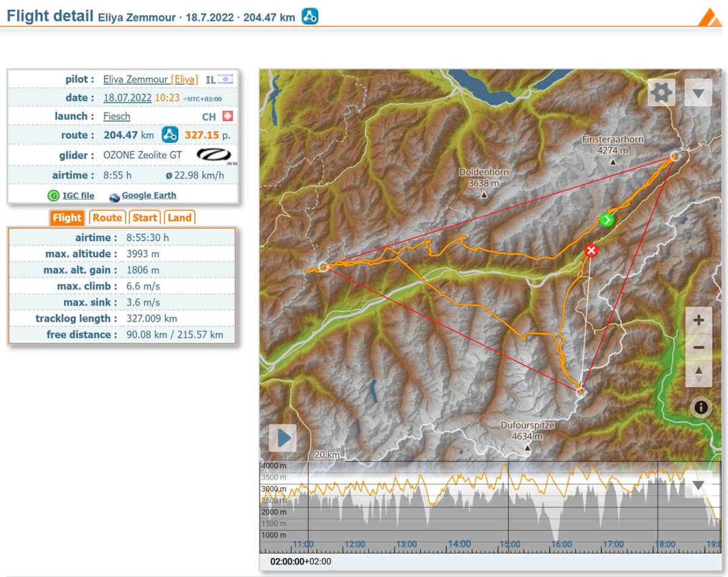Click the southern turnpoint circle on map
The height and width of the screenshot is (577, 728).
click(x=580, y=391)
